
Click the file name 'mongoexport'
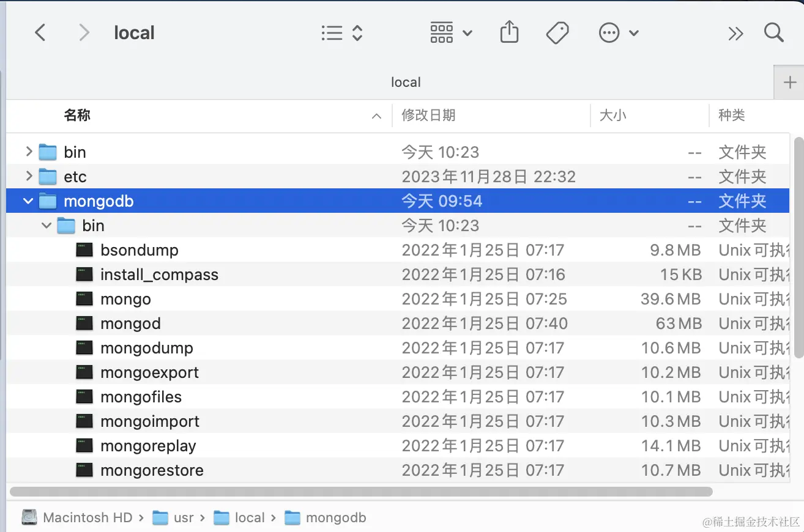click(x=149, y=372)
